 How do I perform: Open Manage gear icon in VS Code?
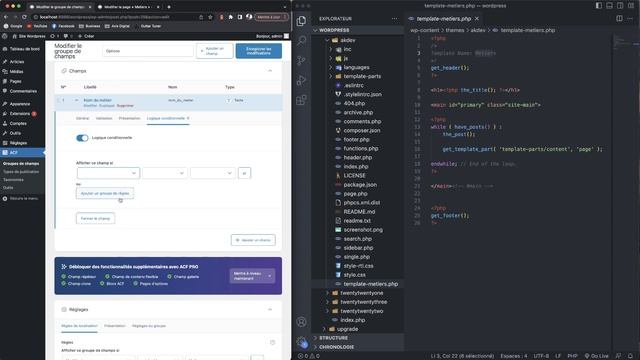pos(301,342)
